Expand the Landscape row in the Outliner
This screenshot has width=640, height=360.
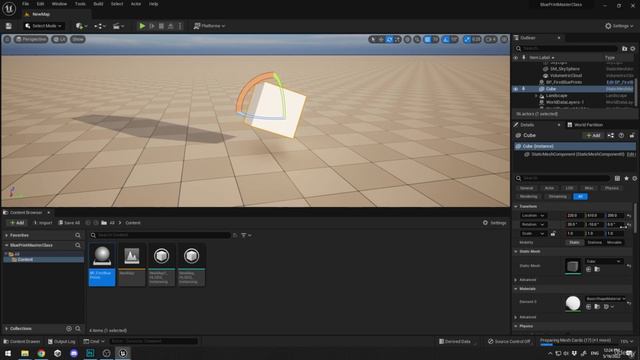click(x=536, y=96)
